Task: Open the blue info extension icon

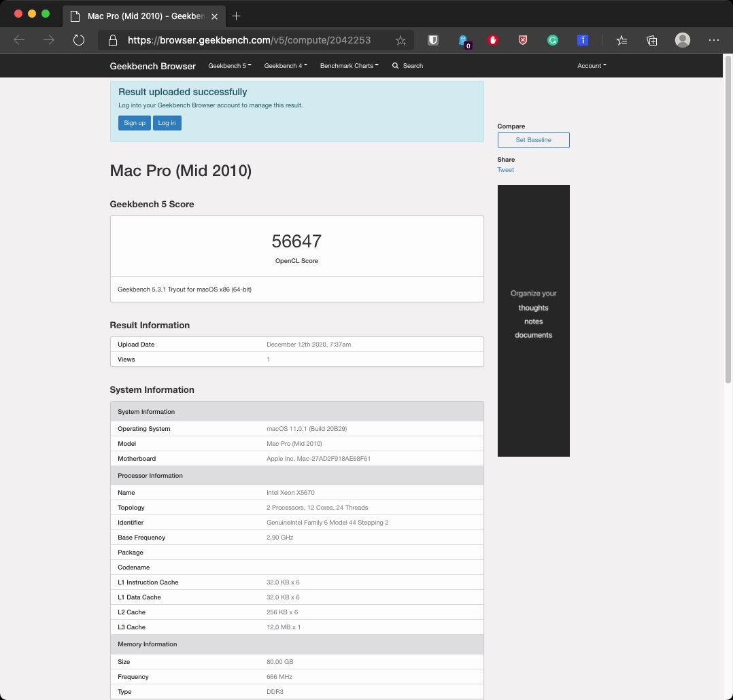Action: (583, 40)
